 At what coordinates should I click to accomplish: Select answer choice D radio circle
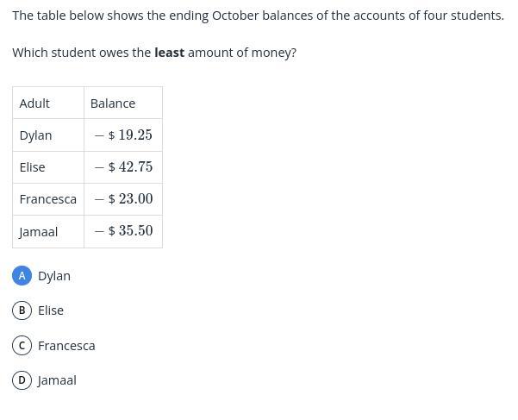pos(22,379)
